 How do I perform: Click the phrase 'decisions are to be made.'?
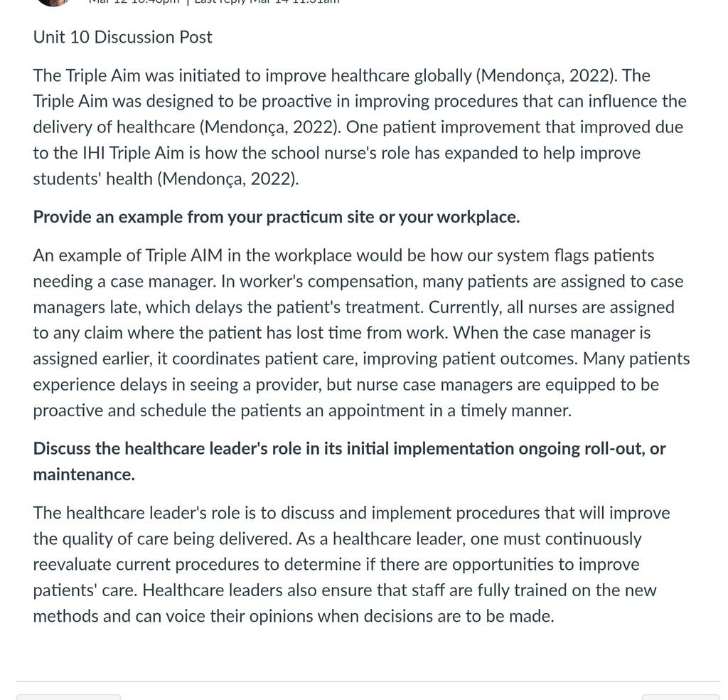(x=459, y=616)
